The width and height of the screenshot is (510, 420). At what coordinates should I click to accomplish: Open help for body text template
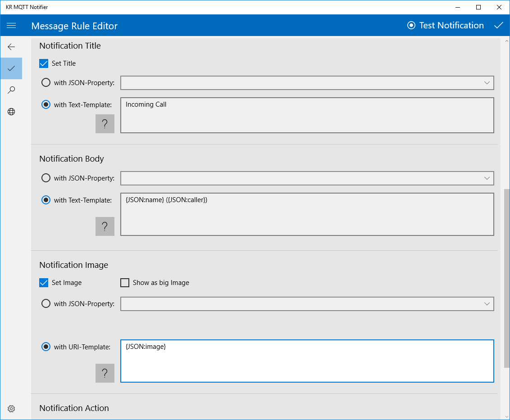tap(105, 226)
